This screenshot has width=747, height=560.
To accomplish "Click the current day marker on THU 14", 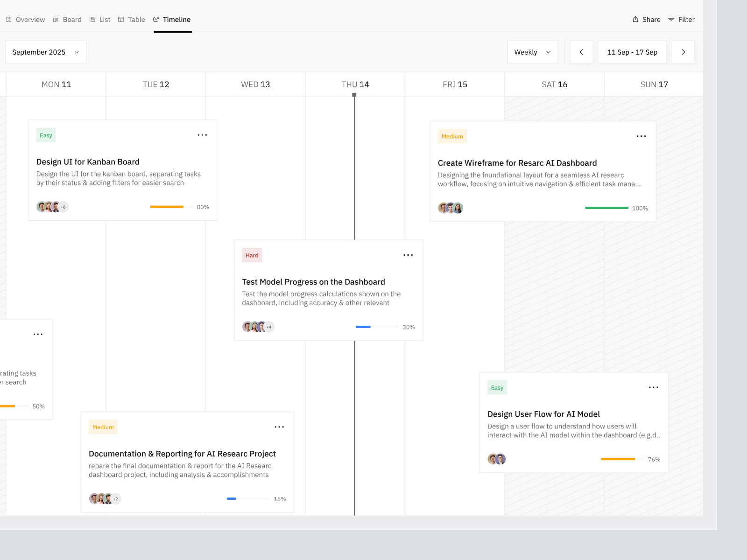I will click(x=354, y=94).
